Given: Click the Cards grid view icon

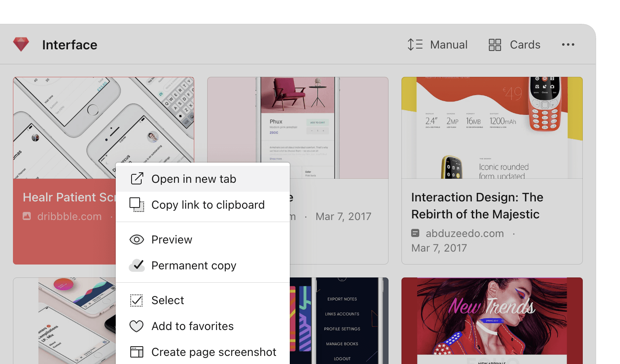Looking at the screenshot, I should (495, 44).
